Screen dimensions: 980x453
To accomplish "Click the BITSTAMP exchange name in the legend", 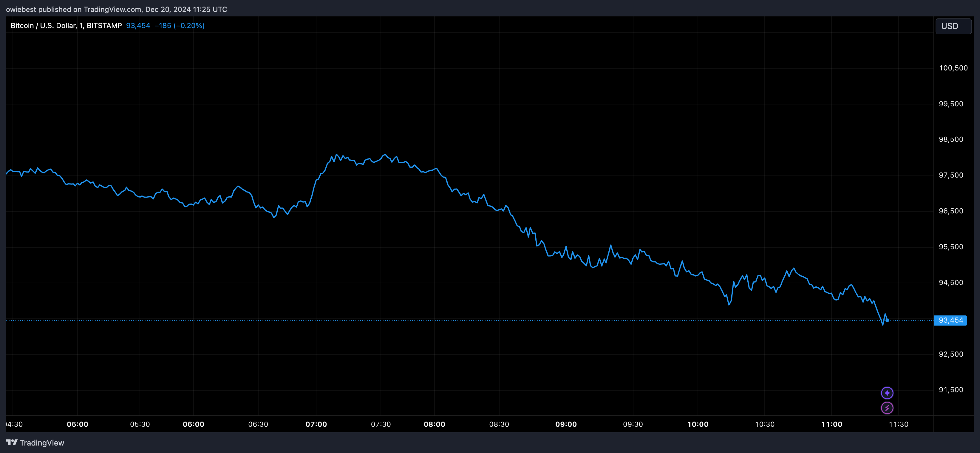I will (x=104, y=25).
